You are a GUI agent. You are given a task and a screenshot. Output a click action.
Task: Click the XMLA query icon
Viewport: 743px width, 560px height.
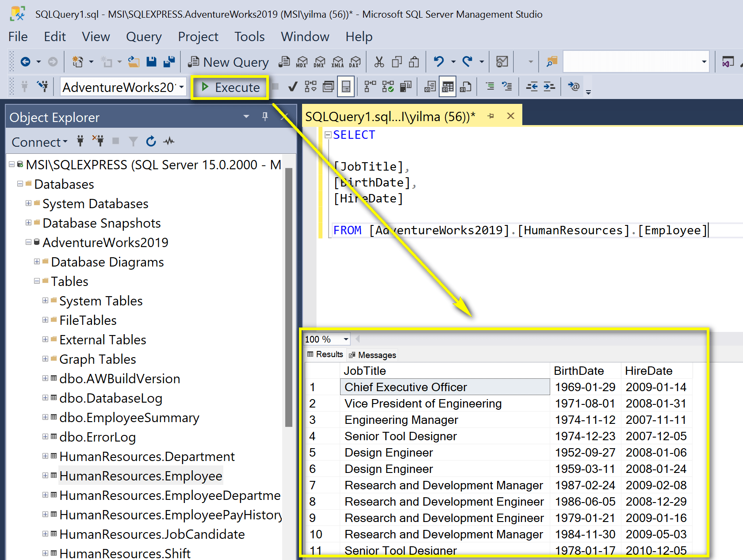click(337, 62)
